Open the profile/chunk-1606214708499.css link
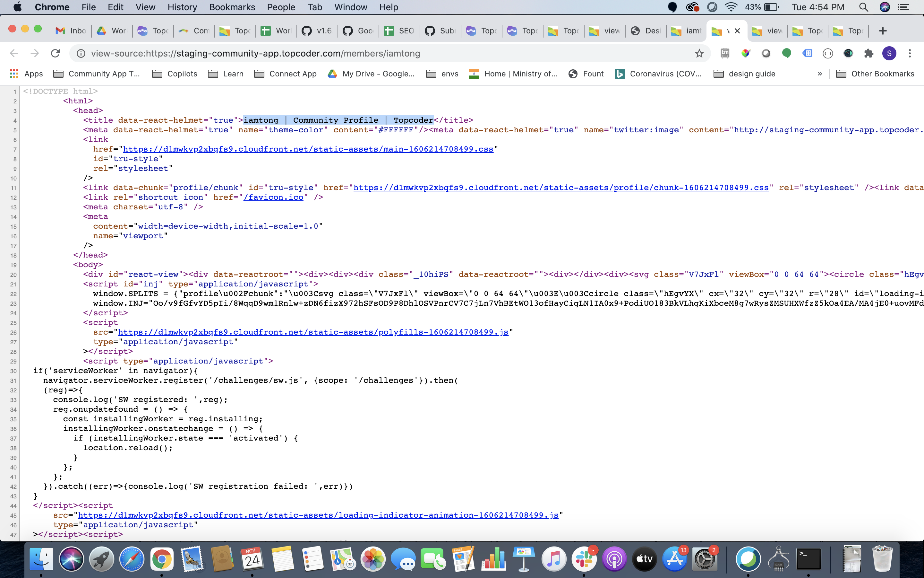This screenshot has height=578, width=924. 561,188
